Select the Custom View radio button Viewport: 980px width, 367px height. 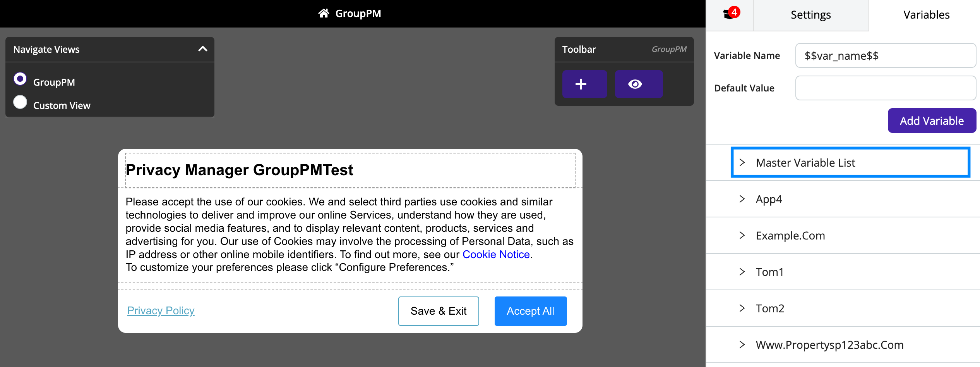(x=20, y=102)
